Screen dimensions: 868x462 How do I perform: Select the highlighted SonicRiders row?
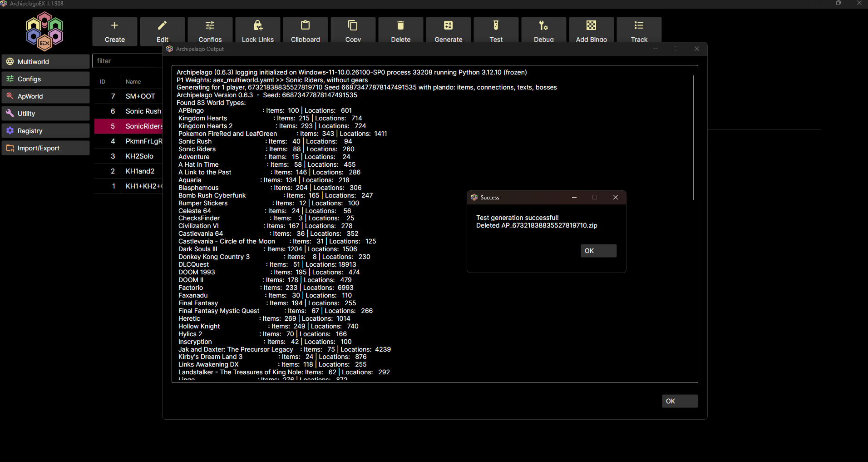[128, 126]
